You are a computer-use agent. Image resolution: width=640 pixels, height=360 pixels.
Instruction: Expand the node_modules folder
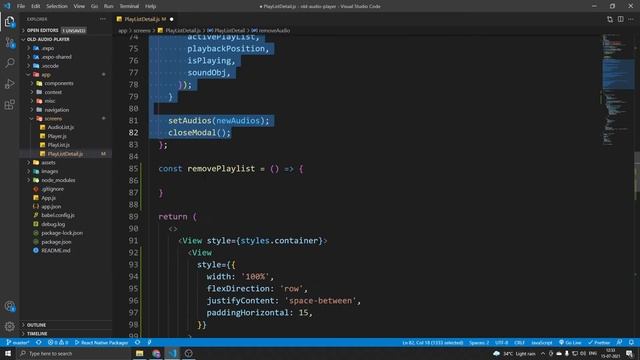pyautogui.click(x=66, y=180)
